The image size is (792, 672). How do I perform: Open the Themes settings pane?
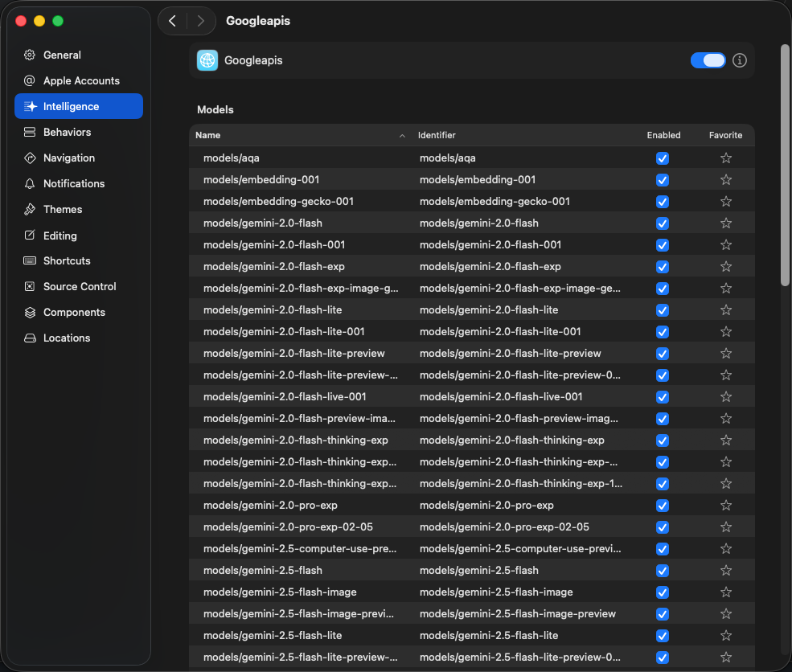[x=63, y=209]
